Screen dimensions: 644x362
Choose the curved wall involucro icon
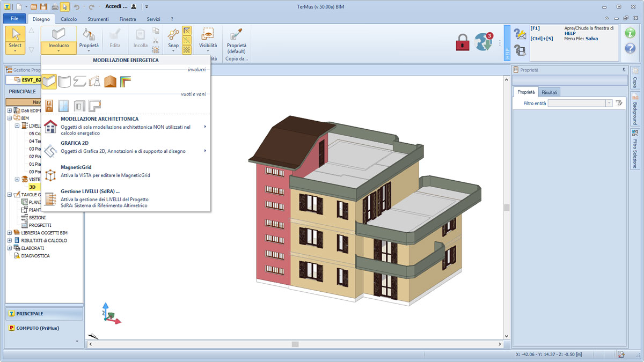tap(64, 82)
